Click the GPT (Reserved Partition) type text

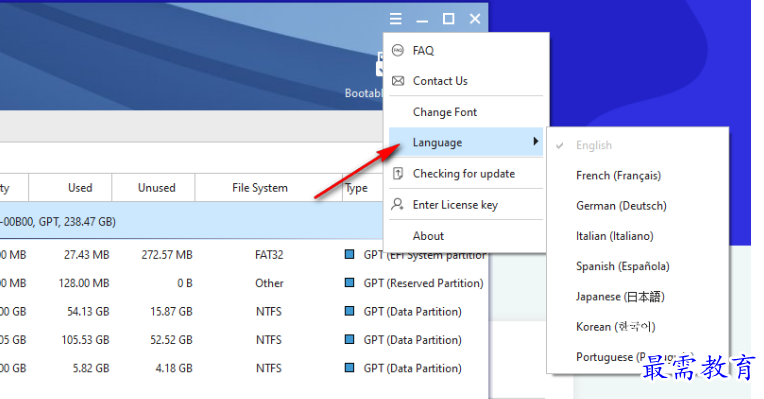(423, 283)
